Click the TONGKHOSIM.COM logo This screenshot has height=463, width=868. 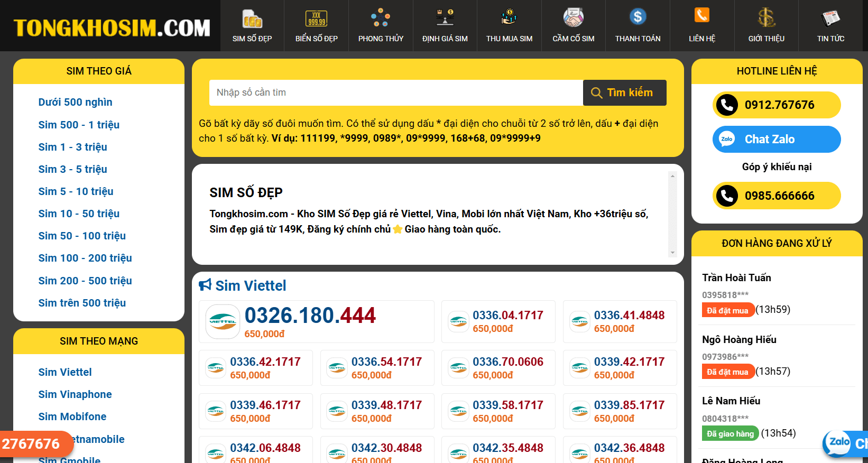coord(112,28)
